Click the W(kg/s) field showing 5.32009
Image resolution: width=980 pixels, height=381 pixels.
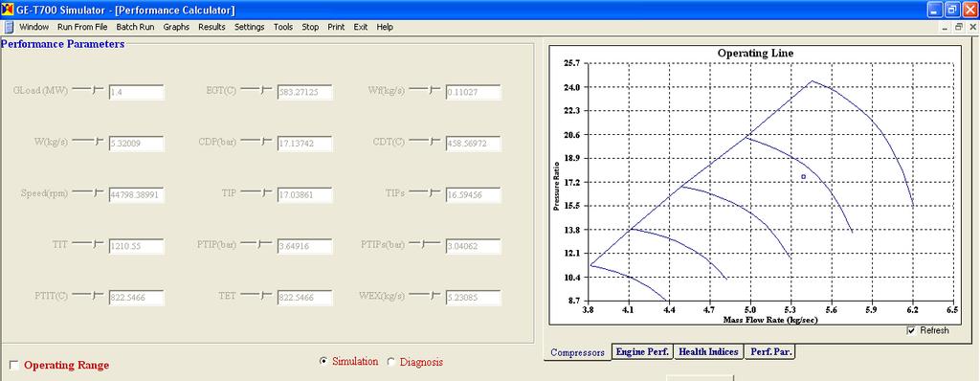pos(136,144)
